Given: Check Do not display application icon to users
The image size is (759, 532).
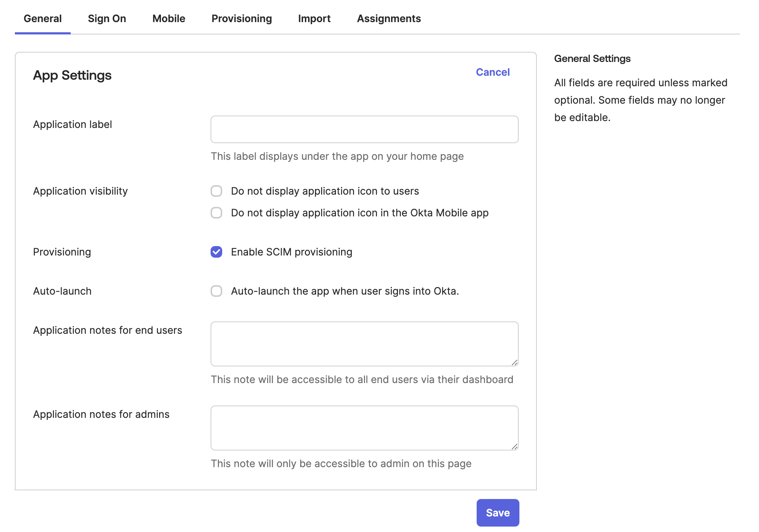Looking at the screenshot, I should (216, 191).
